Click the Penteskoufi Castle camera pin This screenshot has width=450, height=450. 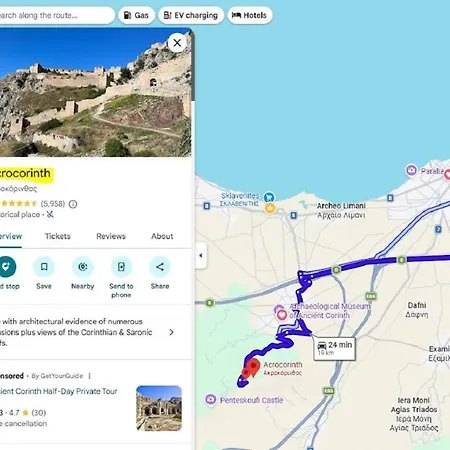(210, 399)
